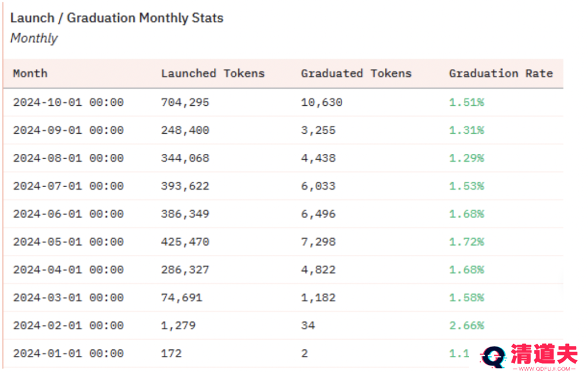Screen dimensions: 588x372
Task: Click the 6,033 graduated tokens cell
Action: click(x=318, y=186)
